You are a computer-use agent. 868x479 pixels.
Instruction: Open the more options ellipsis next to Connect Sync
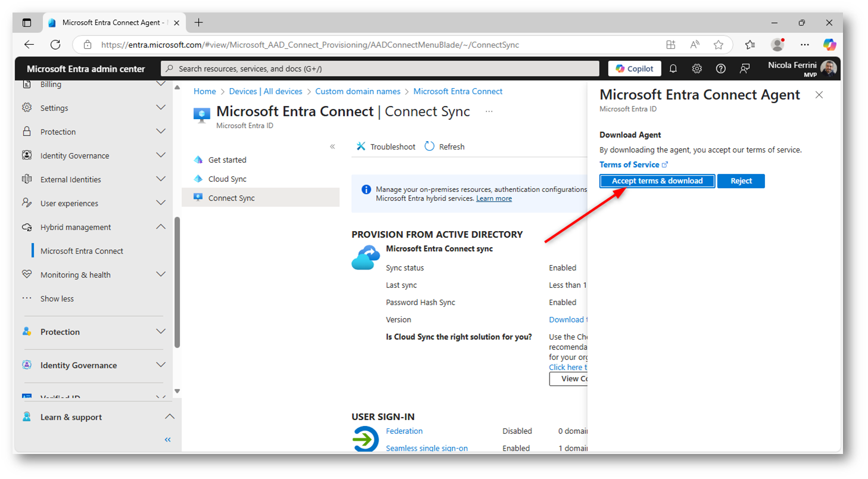pyautogui.click(x=489, y=111)
